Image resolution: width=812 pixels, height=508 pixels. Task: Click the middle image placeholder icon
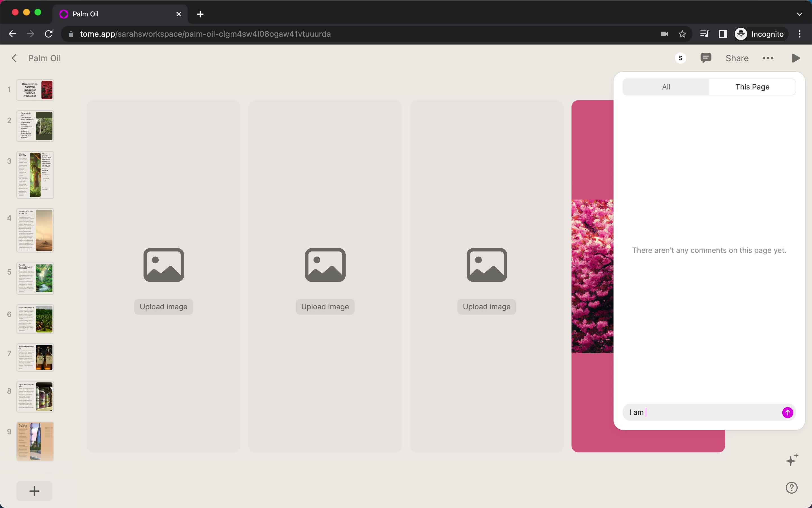pyautogui.click(x=325, y=265)
